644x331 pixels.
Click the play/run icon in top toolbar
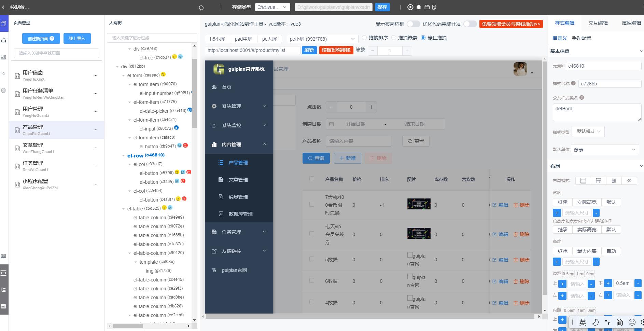click(x=410, y=7)
